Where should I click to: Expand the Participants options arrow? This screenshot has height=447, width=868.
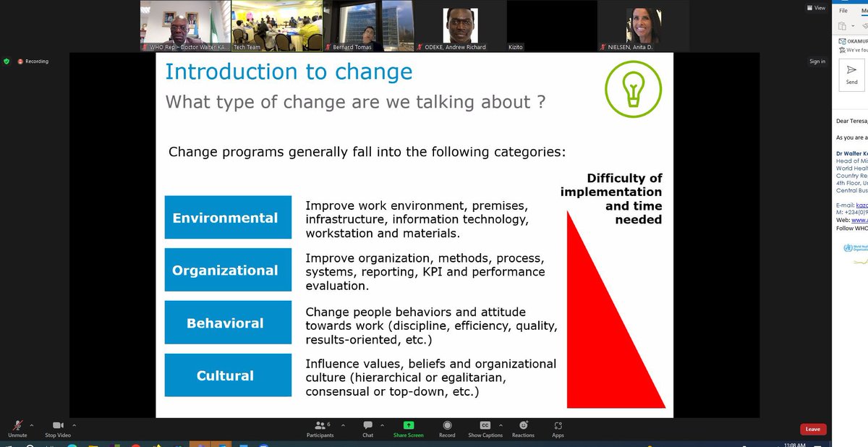tap(344, 425)
